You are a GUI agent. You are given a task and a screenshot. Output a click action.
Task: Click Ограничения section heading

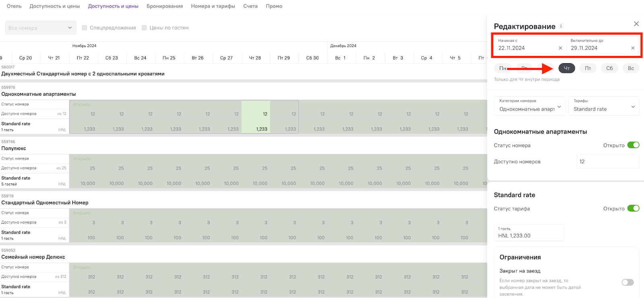pos(520,257)
